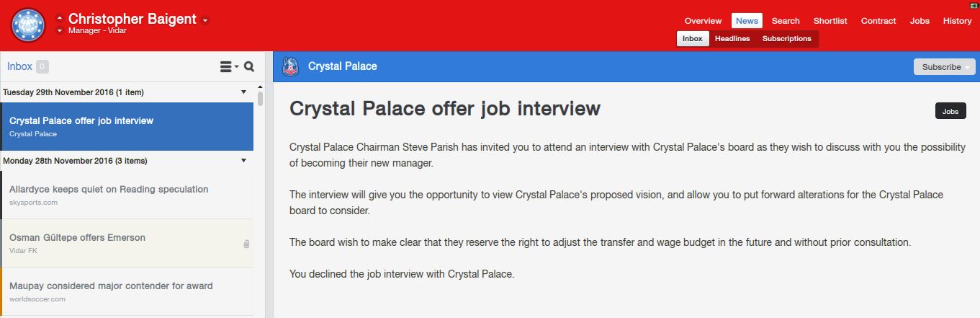980x318 pixels.
Task: Open the inbox search magnifier icon
Action: [x=249, y=67]
